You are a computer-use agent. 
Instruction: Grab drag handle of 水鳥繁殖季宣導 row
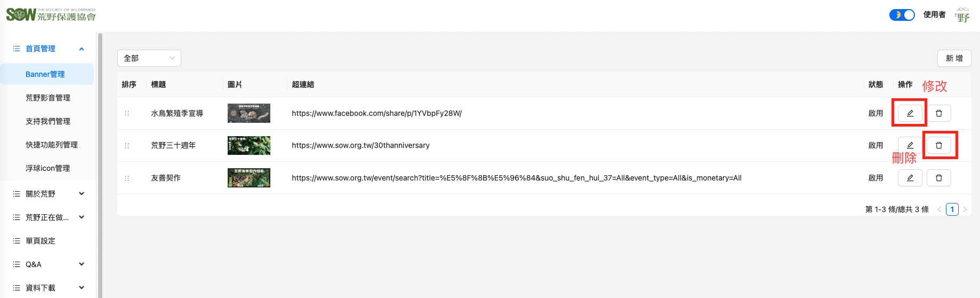(x=127, y=113)
